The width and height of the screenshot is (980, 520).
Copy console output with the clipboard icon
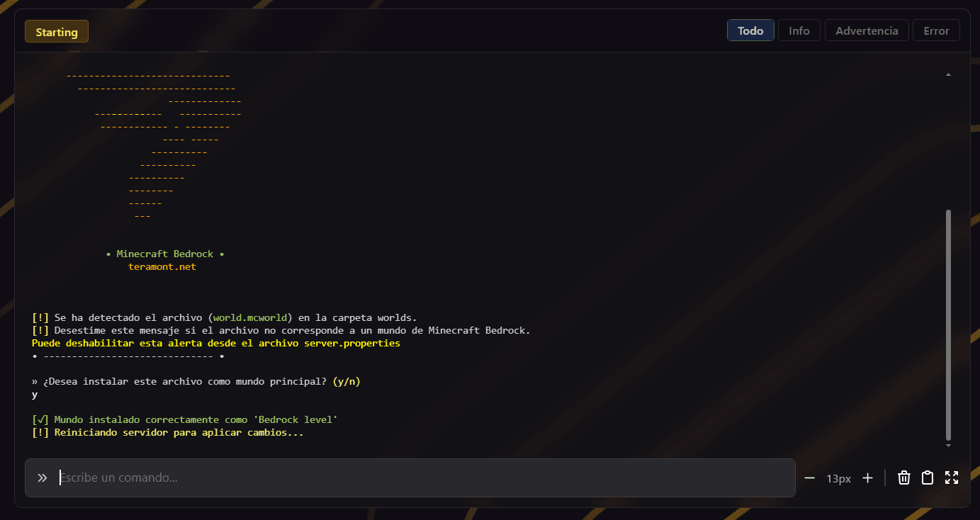tap(927, 477)
